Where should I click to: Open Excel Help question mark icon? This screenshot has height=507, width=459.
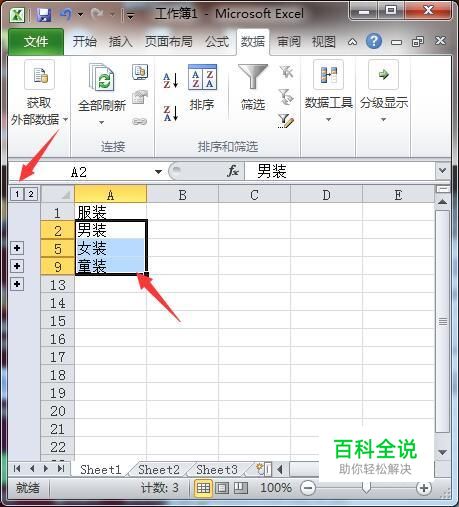pyautogui.click(x=374, y=41)
